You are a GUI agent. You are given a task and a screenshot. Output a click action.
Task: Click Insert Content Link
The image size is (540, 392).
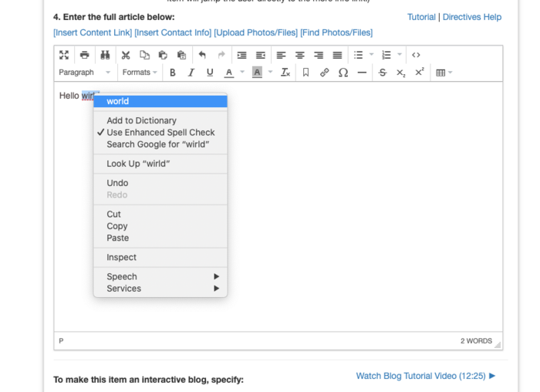coord(93,32)
